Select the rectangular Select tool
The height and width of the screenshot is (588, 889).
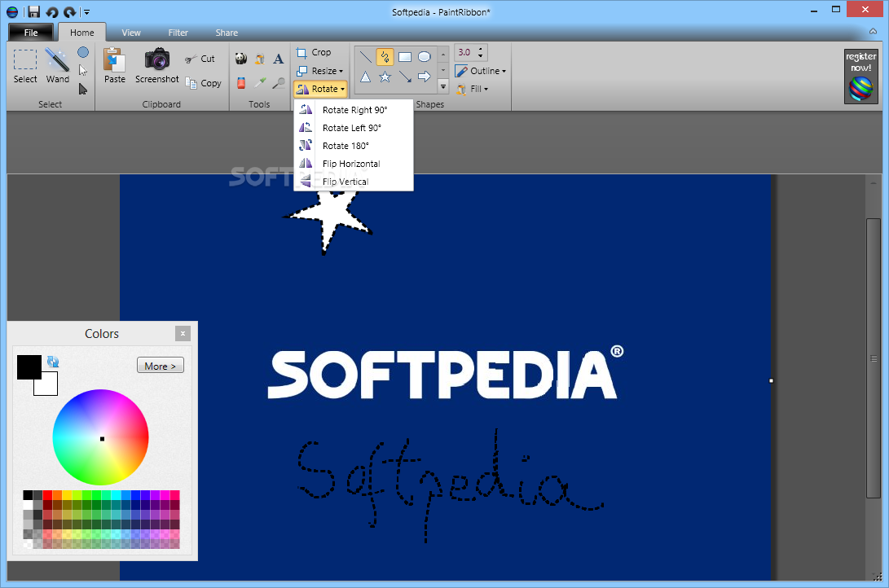tap(25, 66)
